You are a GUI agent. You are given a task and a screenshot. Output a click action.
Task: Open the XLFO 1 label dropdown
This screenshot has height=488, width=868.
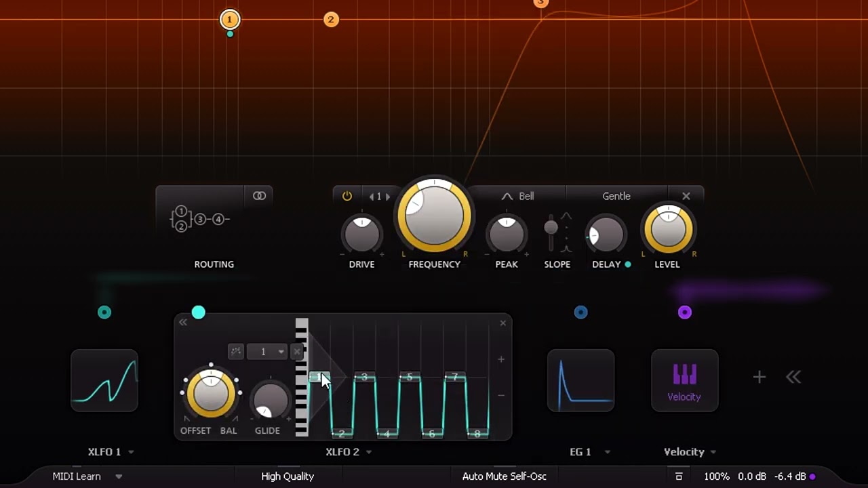(x=111, y=452)
